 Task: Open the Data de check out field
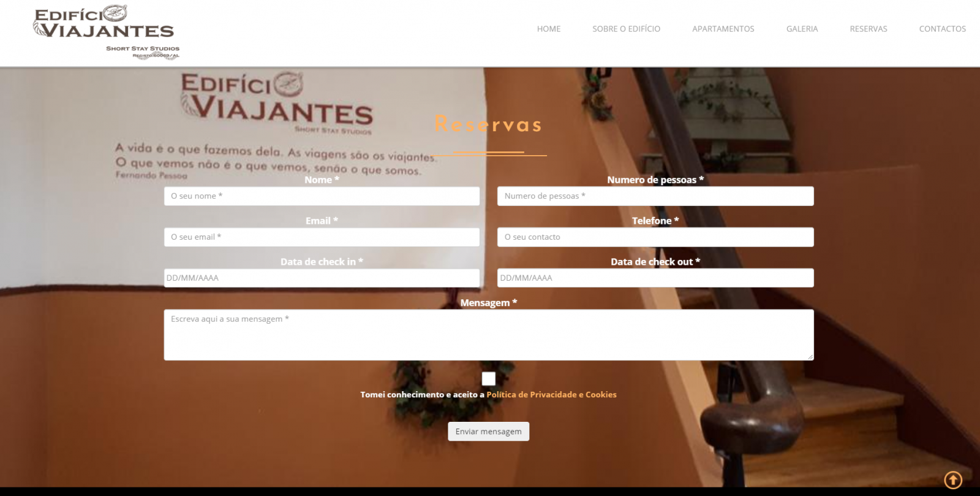pyautogui.click(x=655, y=278)
